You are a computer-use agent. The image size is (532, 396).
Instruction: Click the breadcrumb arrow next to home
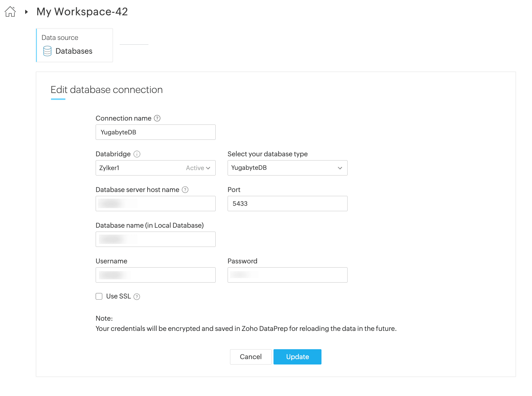[26, 12]
